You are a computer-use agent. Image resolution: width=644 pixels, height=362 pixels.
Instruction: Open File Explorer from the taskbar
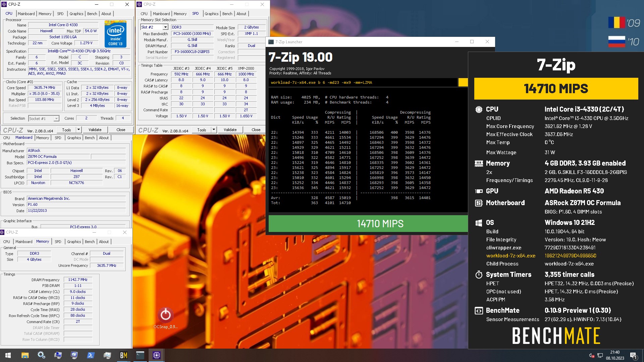25,355
